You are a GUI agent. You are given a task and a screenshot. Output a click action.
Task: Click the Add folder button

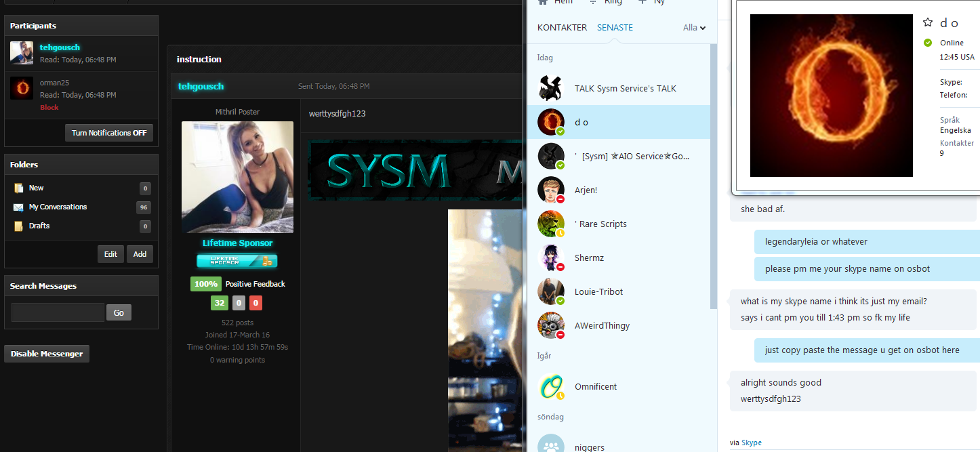click(140, 254)
